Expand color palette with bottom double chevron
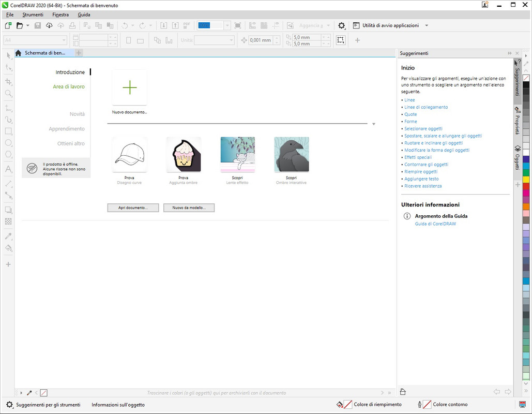The image size is (532, 414). 526,391
